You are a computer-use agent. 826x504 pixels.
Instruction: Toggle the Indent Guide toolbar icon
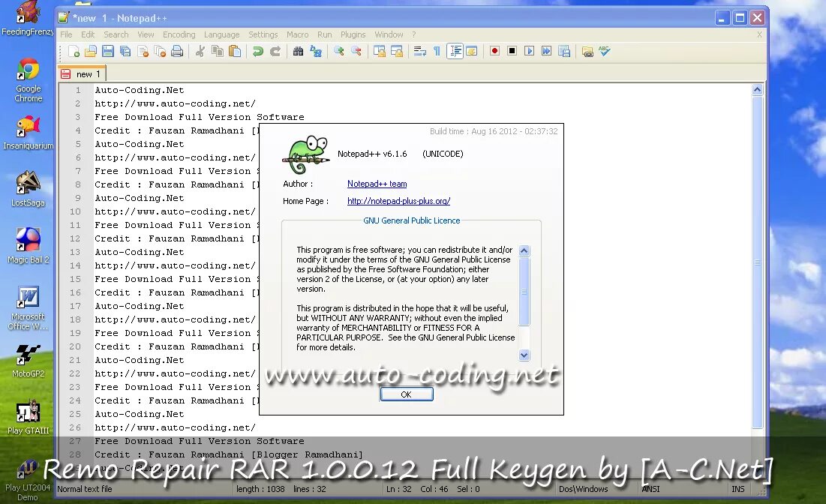[455, 51]
